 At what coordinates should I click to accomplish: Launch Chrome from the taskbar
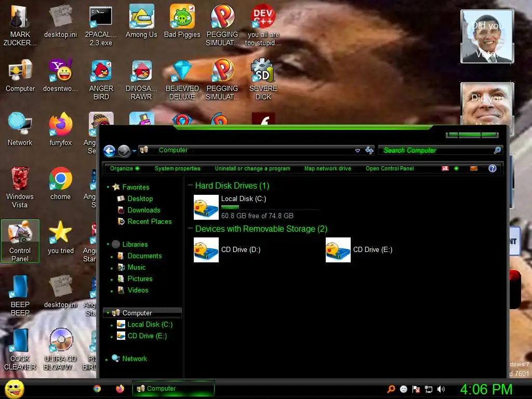[97, 389]
